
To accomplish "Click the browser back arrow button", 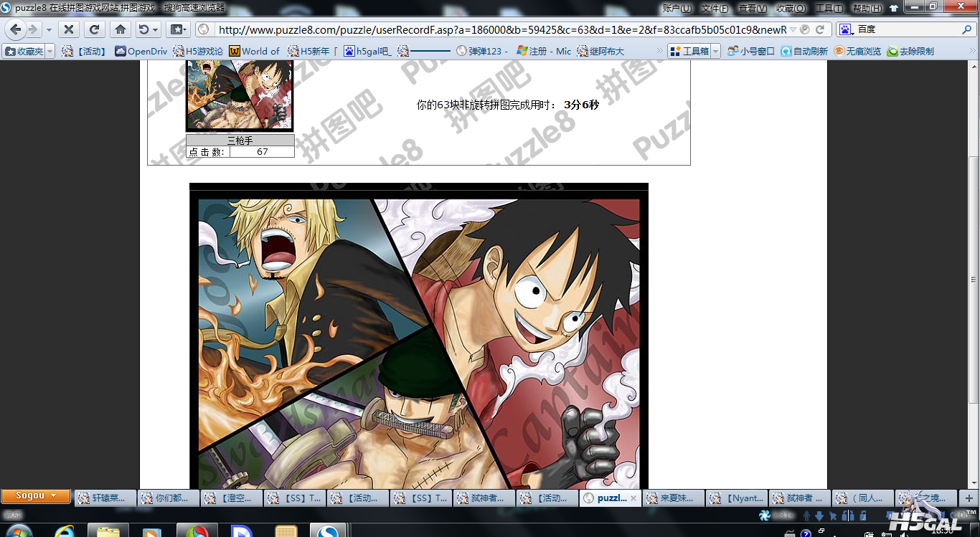I will coord(16,29).
